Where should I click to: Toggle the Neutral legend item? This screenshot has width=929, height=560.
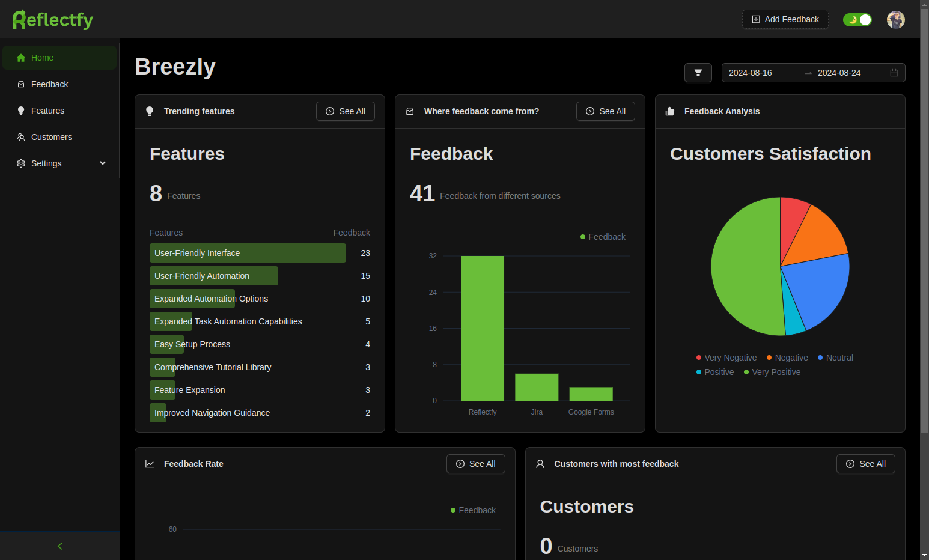click(x=835, y=358)
